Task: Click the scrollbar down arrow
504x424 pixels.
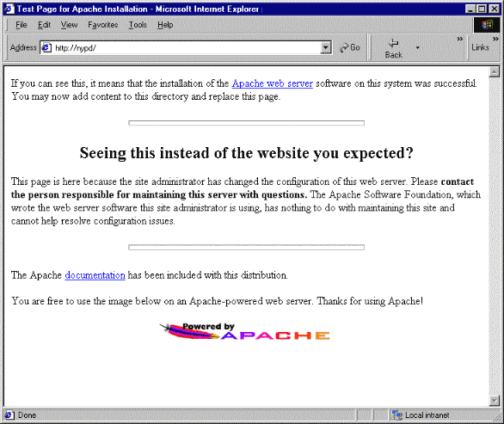Action: (494, 400)
